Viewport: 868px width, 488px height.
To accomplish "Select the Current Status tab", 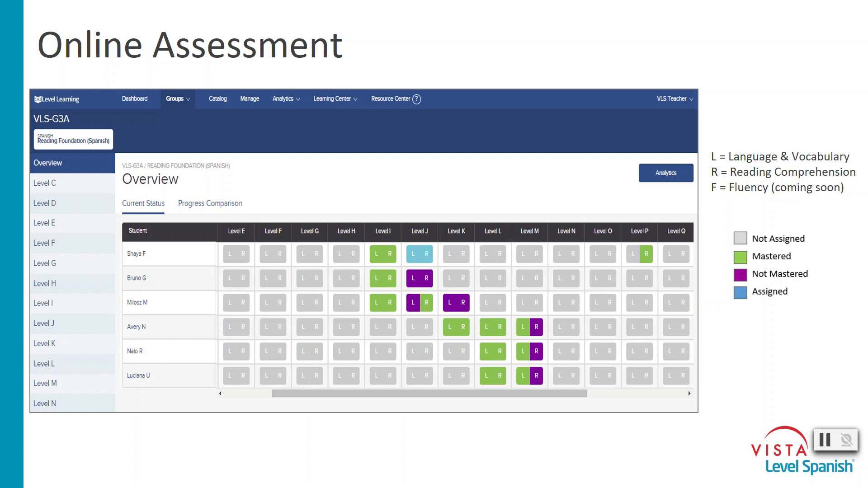I will tap(143, 203).
